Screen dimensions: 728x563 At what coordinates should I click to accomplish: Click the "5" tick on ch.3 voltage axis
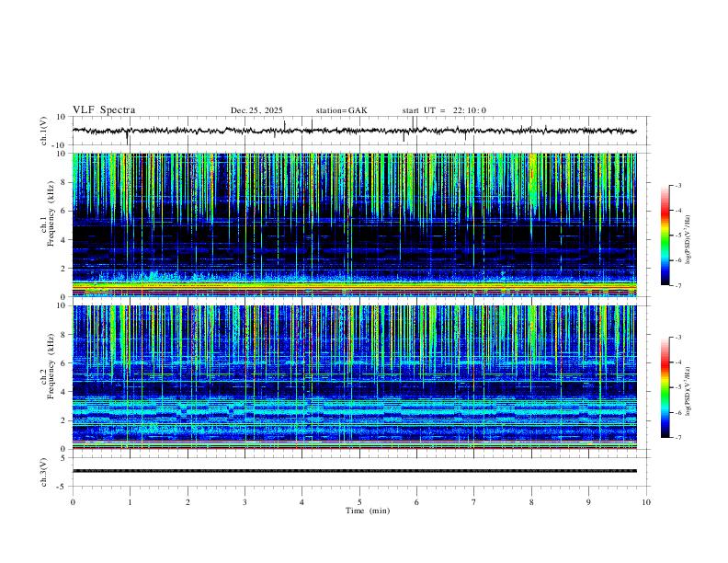point(64,458)
